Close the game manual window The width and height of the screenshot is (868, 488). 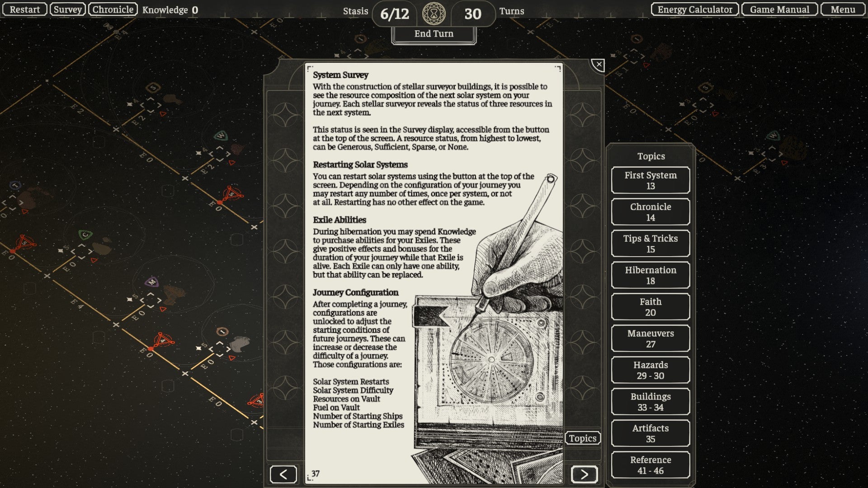tap(598, 65)
